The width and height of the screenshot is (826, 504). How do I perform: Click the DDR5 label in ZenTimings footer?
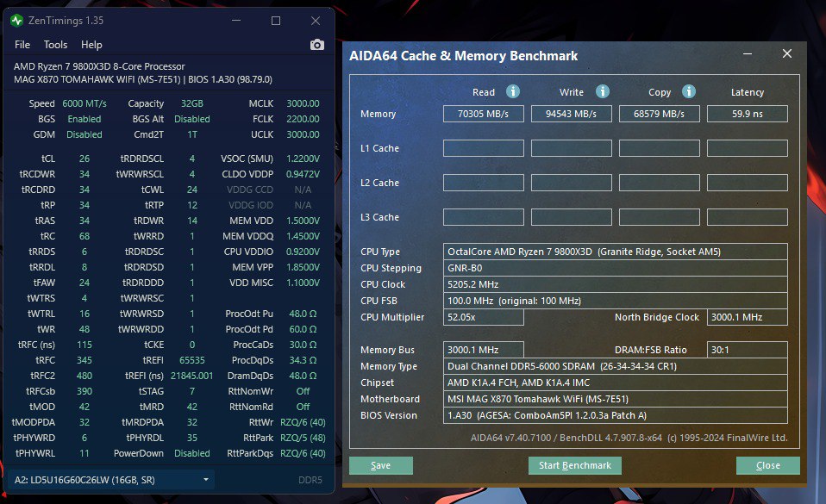[x=310, y=480]
